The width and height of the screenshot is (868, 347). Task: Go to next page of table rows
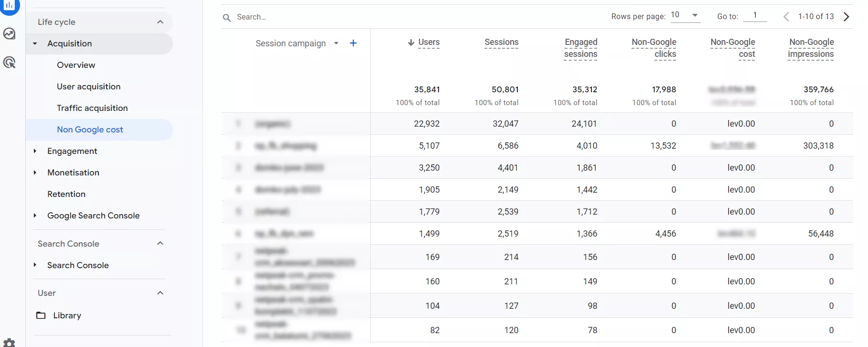point(847,17)
